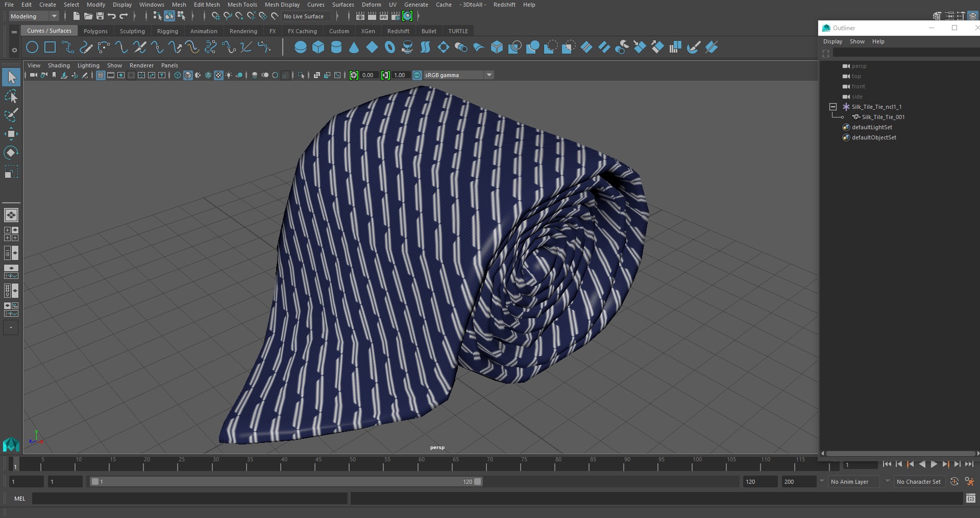Select the Pencil Curve tool on the shelf
The height and width of the screenshot is (518, 980).
click(86, 48)
